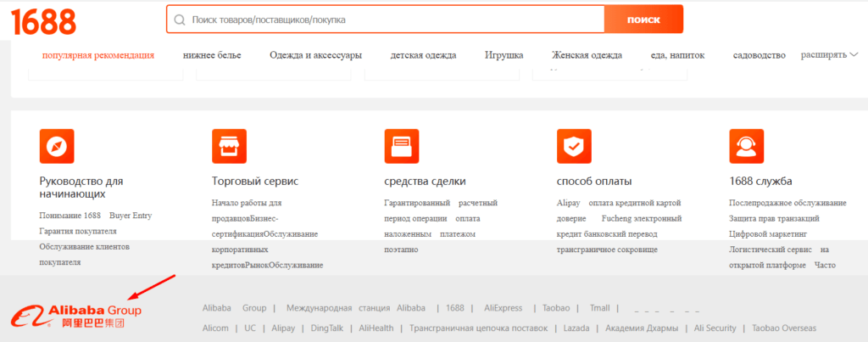Open Понимание 1688 link
This screenshot has height=342, width=868.
tap(70, 216)
